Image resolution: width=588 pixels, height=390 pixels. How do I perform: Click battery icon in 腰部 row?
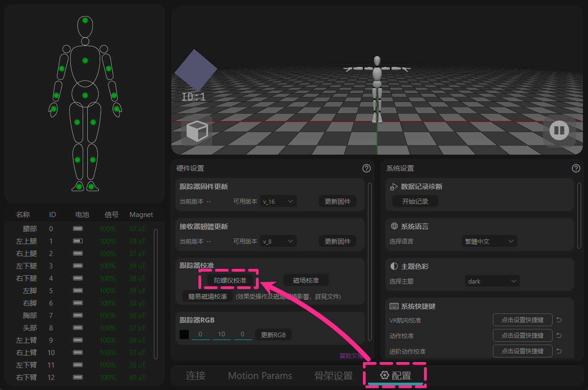(x=78, y=228)
